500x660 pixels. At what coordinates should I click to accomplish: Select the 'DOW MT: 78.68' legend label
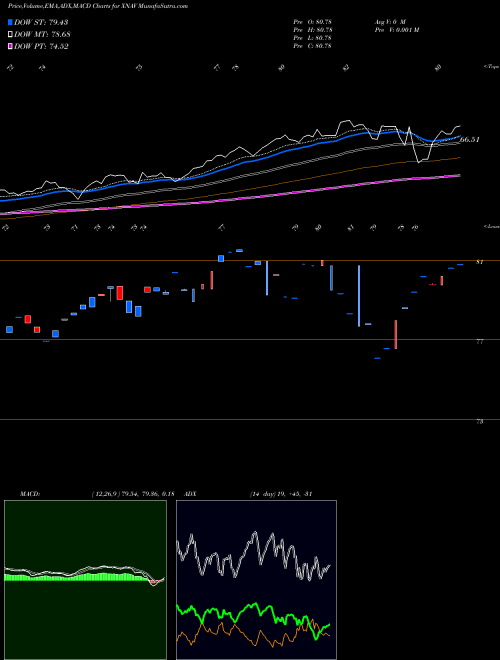click(43, 35)
